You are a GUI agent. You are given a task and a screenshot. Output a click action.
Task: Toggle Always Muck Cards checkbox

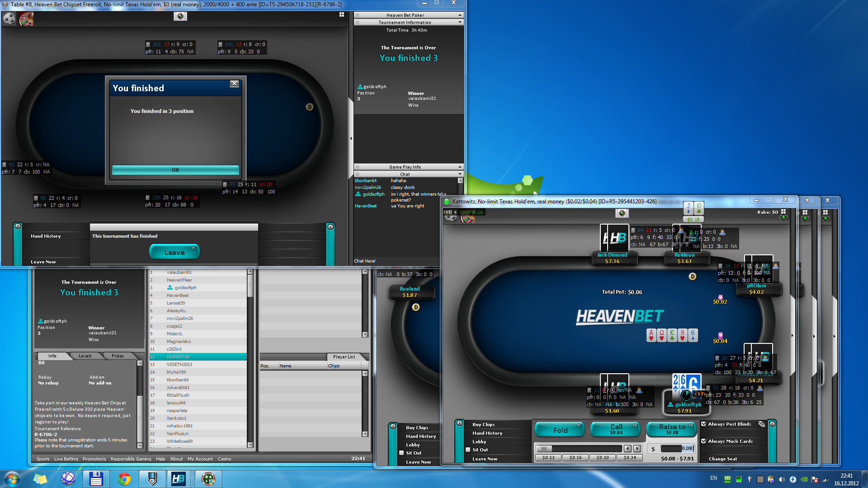click(x=703, y=441)
